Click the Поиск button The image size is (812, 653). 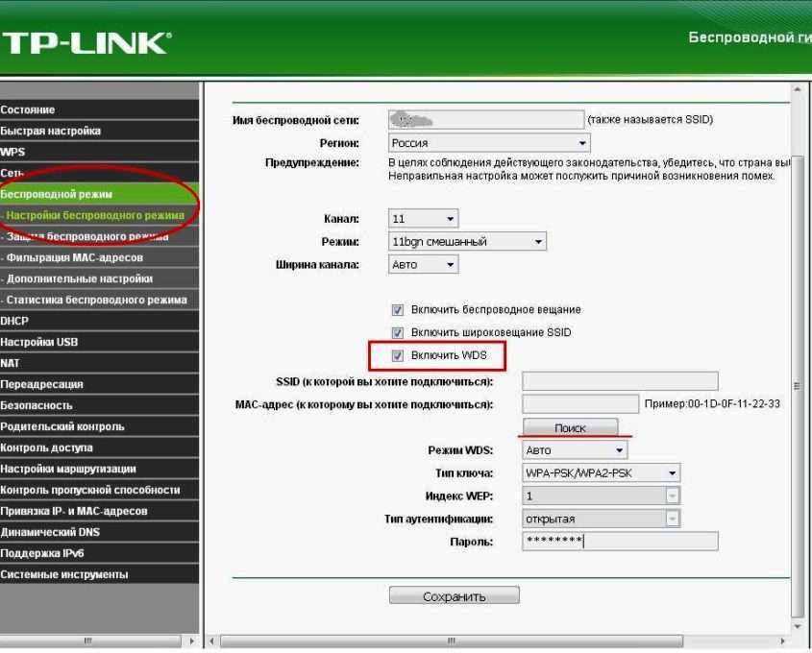coord(570,428)
